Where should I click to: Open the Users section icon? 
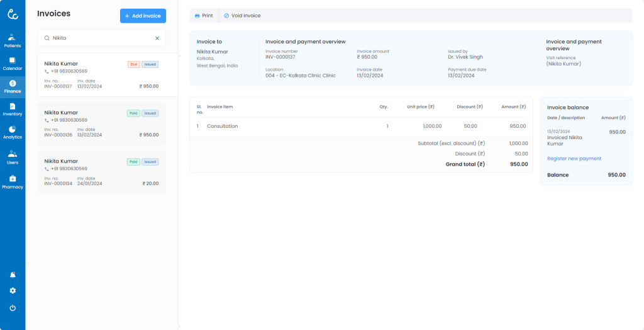[x=13, y=157]
